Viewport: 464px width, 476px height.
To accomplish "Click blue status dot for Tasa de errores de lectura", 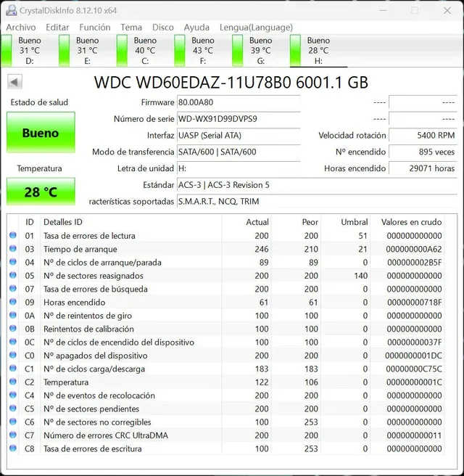I will coord(13,235).
